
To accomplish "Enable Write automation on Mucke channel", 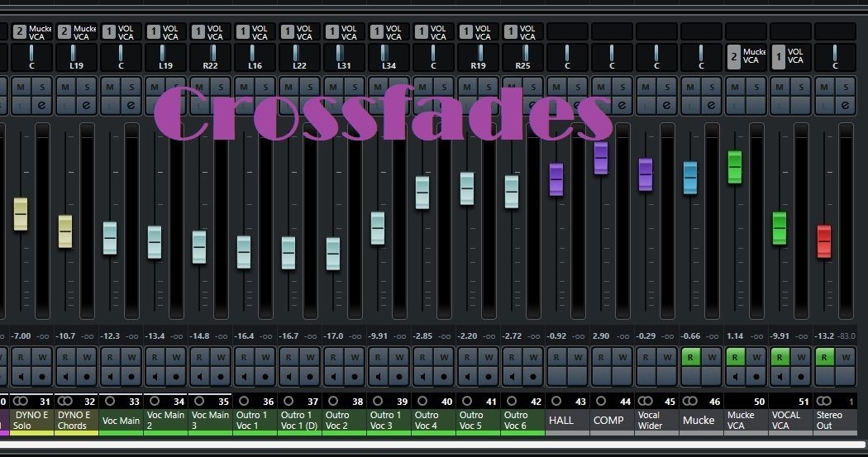I will (x=711, y=357).
